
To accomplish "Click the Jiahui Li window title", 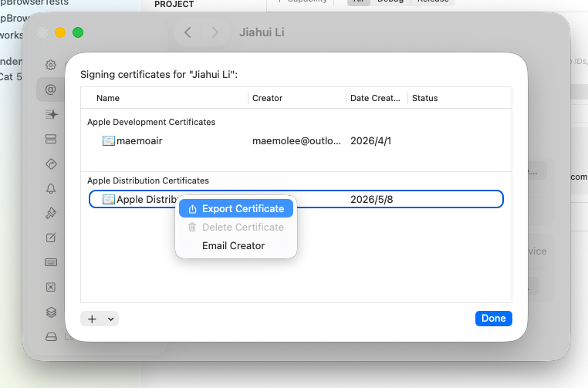I will pyautogui.click(x=262, y=32).
